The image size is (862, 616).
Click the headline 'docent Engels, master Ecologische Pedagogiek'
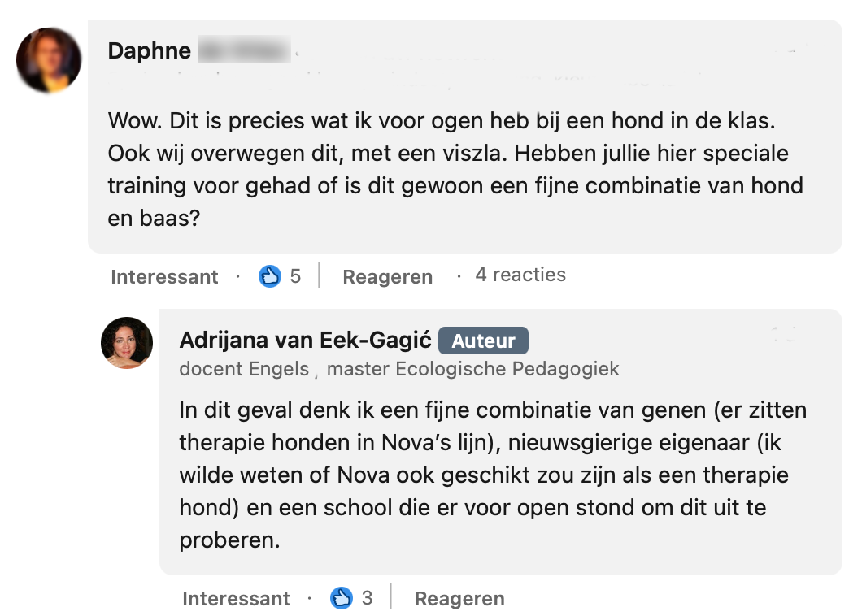pos(399,369)
